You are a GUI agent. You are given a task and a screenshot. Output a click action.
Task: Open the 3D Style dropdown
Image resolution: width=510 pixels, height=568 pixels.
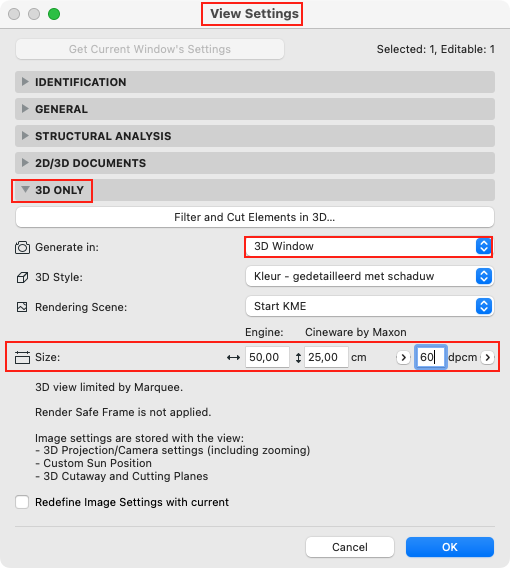point(369,276)
